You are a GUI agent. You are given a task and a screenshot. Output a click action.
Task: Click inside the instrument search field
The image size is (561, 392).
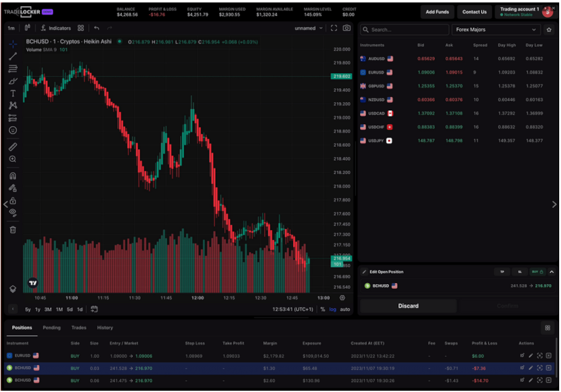pos(403,28)
